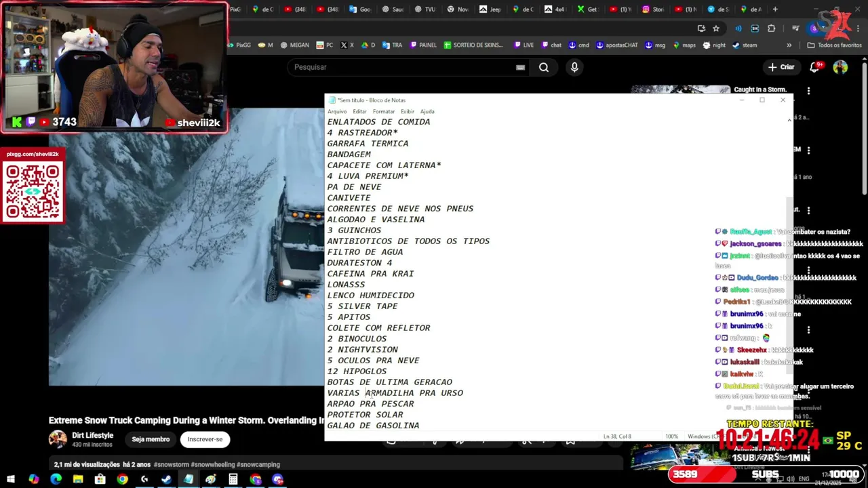Click the Caught in a Storm video title
The width and height of the screenshot is (868, 488).
tap(760, 89)
